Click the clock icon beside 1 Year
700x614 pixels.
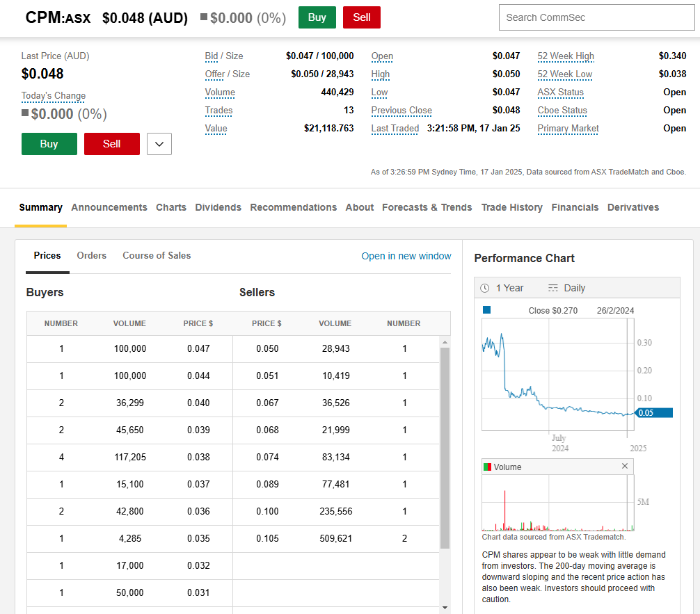[485, 289]
